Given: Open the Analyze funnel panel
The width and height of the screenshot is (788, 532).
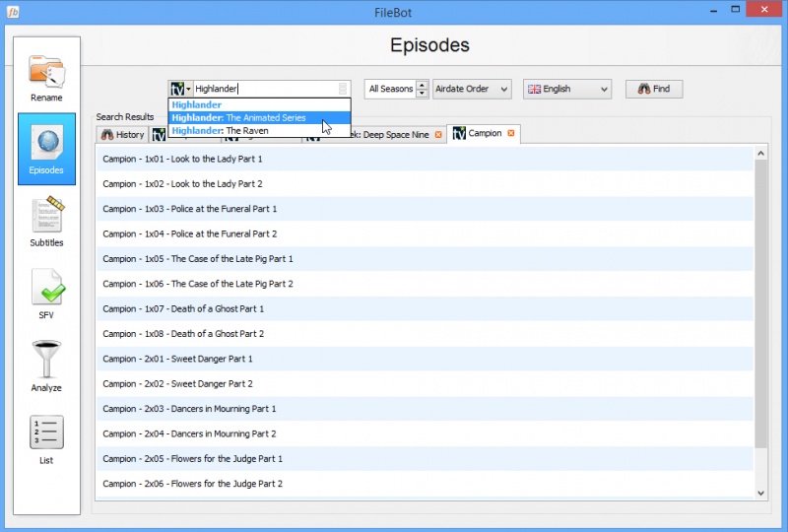Looking at the screenshot, I should tap(46, 366).
